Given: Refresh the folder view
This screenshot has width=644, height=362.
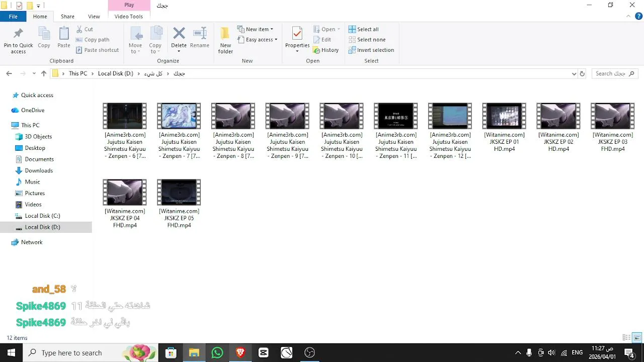Looking at the screenshot, I should point(582,73).
